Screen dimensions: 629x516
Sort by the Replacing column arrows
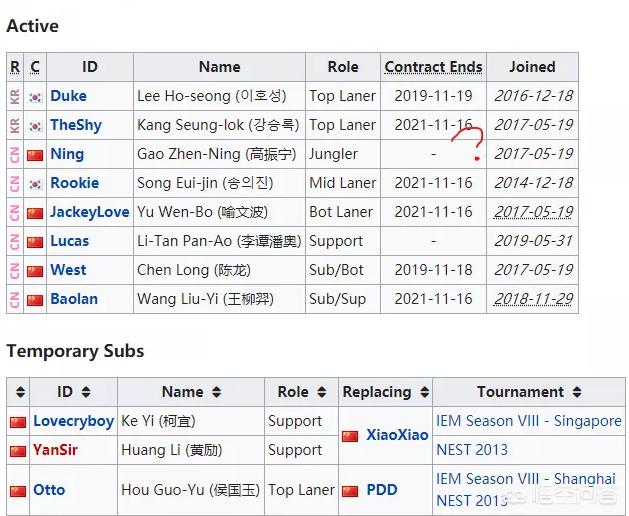425,392
